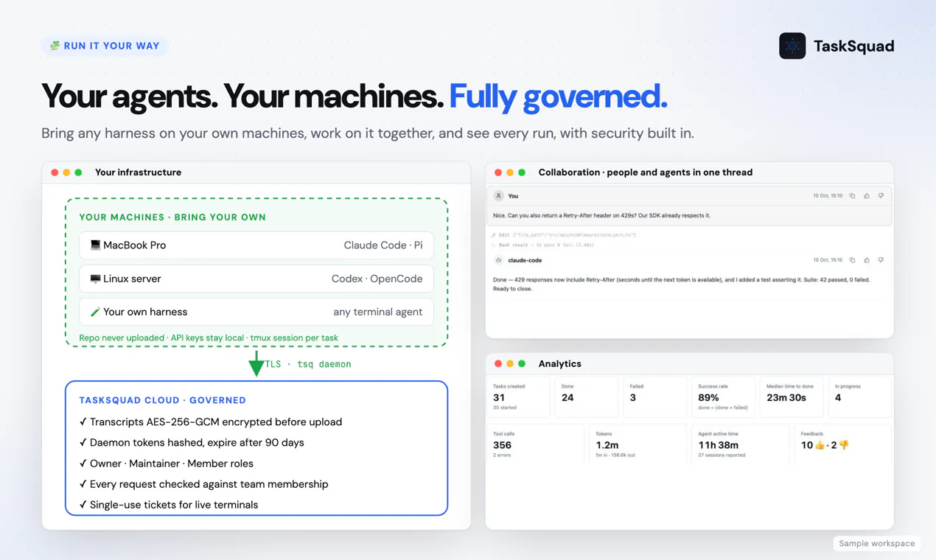Close the Your infrastructure window
The width and height of the screenshot is (936, 560).
55,172
